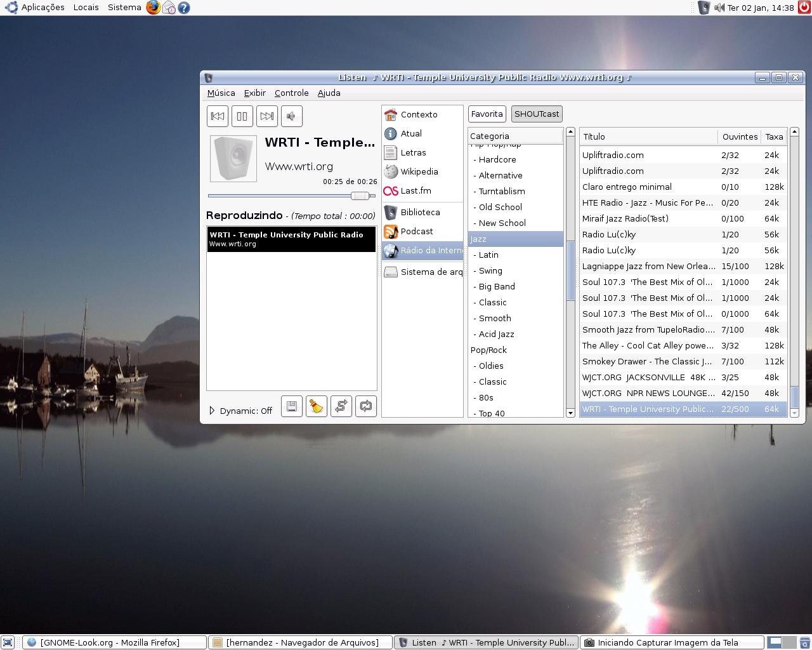The width and height of the screenshot is (812, 650).
Task: Pause the current radio stream
Action: 242,116
